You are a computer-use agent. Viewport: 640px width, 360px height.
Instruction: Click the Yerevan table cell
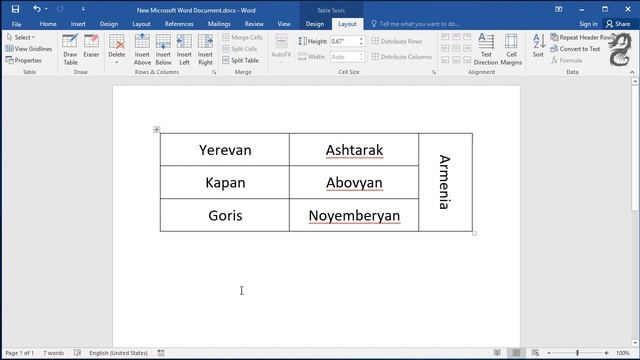tap(225, 149)
